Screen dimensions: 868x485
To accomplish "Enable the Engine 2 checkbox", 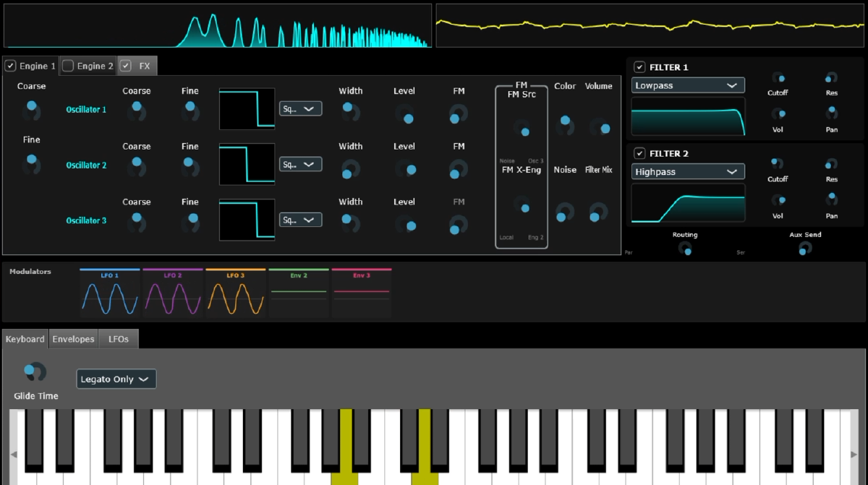I will pyautogui.click(x=68, y=66).
